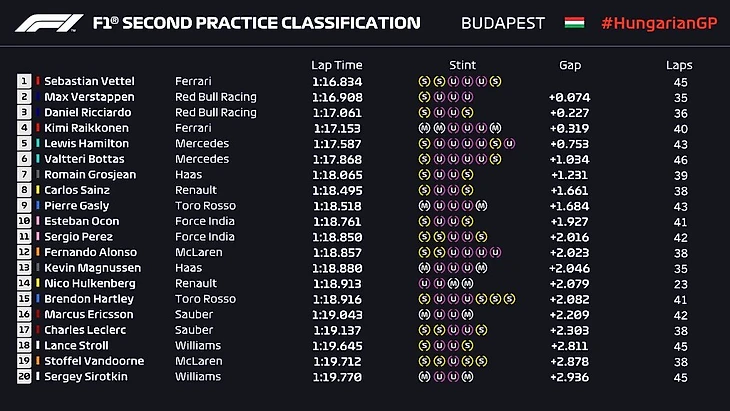Click the first tyre icon in Hulkenberg's stint
This screenshot has width=730, height=411.
coord(425,283)
